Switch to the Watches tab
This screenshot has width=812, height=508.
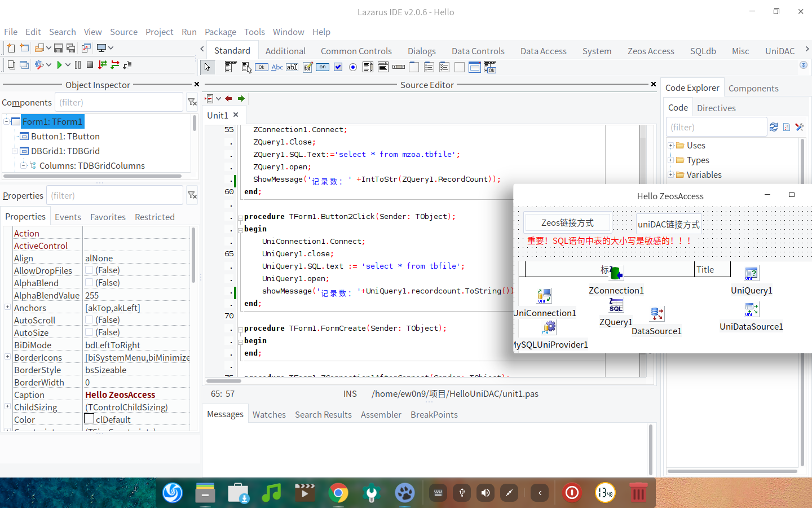(x=269, y=414)
